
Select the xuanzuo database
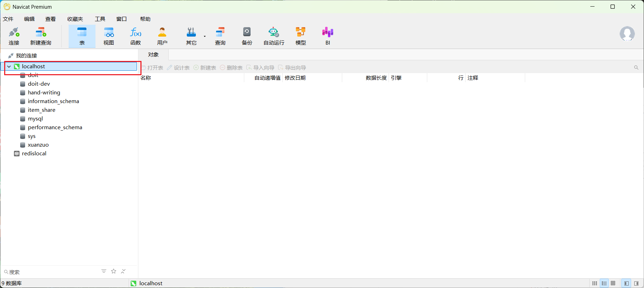38,145
